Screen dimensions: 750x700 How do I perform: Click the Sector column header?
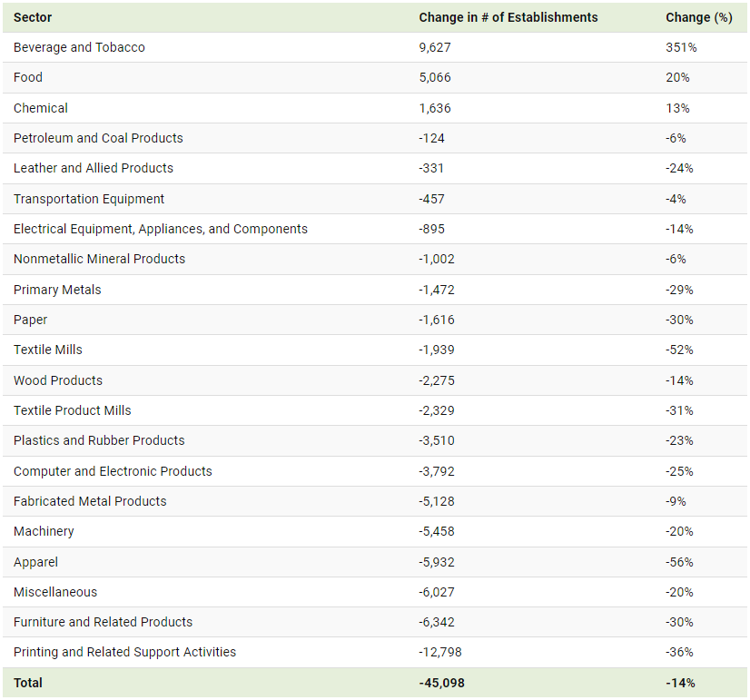point(33,17)
